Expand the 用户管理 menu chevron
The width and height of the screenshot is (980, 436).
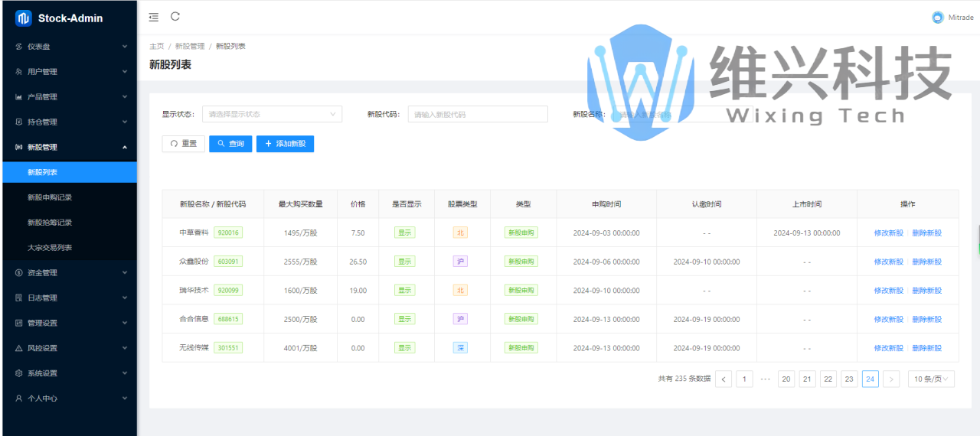[x=125, y=72]
